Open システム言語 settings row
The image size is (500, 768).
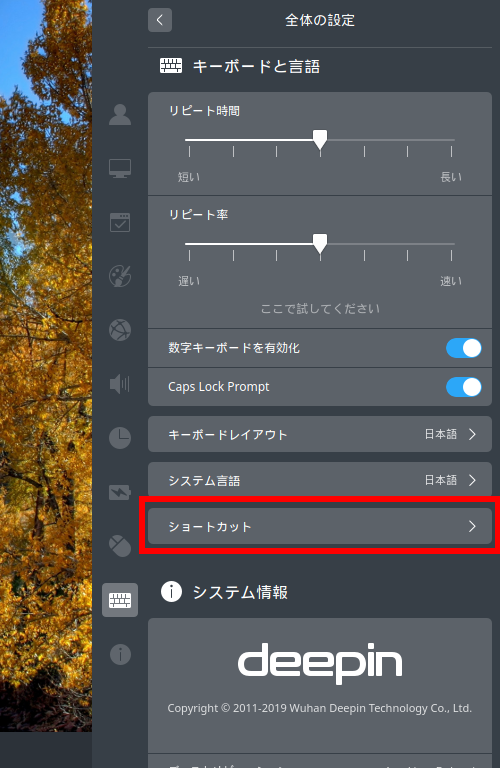tap(320, 480)
